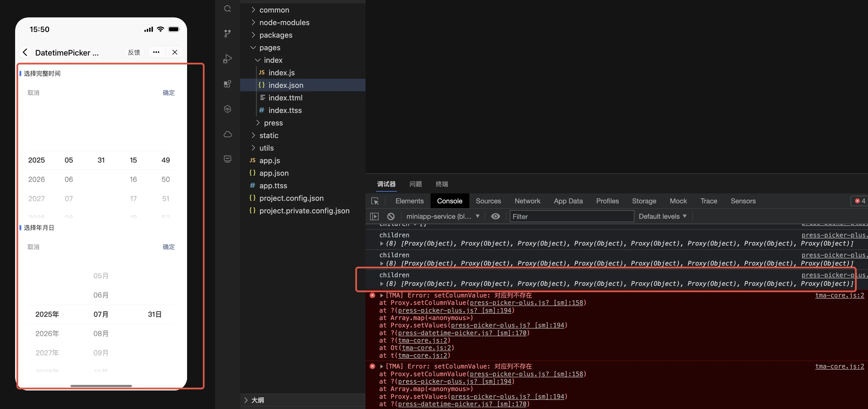Open the run and debug icon
The image size is (868, 409).
coord(228,59)
